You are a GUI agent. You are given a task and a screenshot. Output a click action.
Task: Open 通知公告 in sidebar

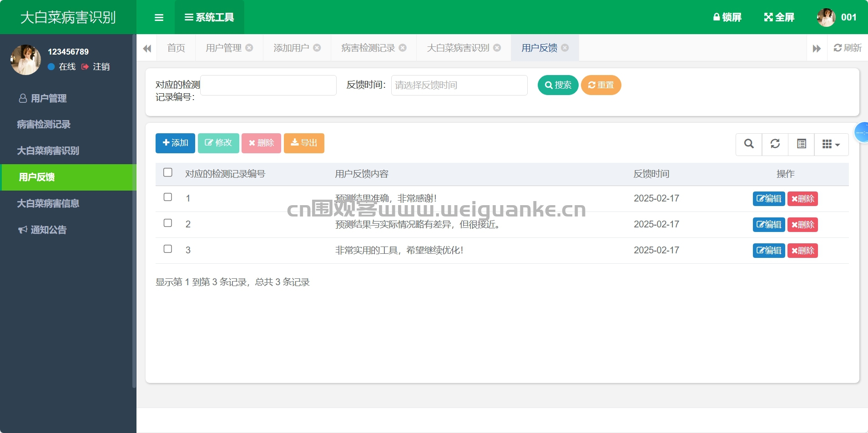click(x=68, y=230)
